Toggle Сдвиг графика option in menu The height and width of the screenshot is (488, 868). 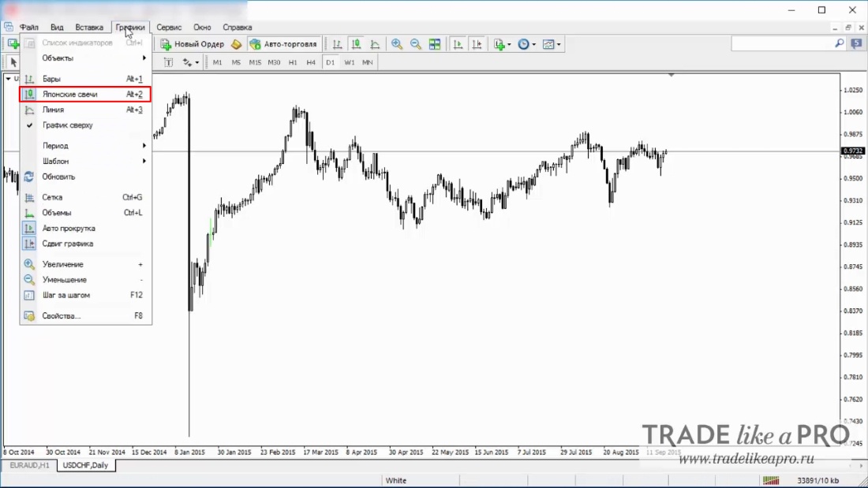pyautogui.click(x=85, y=244)
